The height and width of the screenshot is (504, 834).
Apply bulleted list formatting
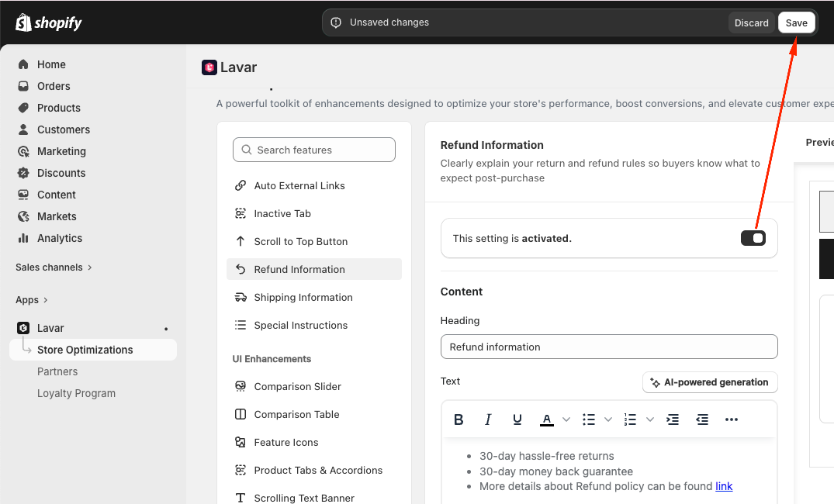(589, 419)
